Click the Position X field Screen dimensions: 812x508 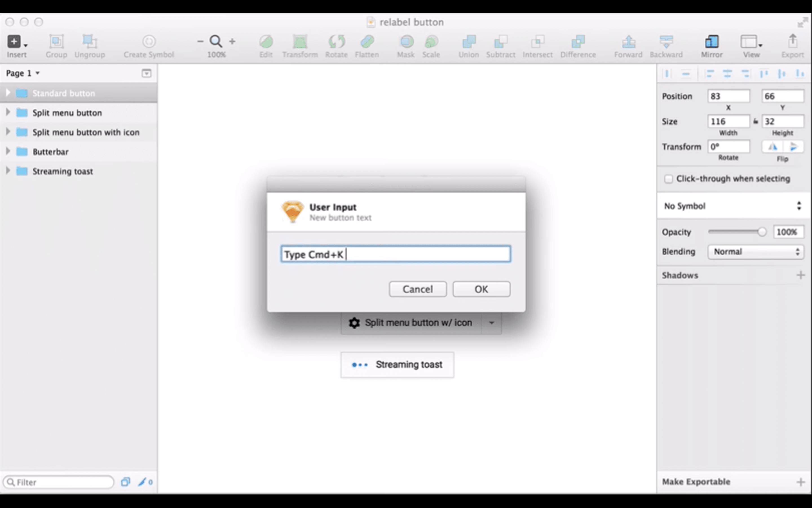pyautogui.click(x=729, y=96)
